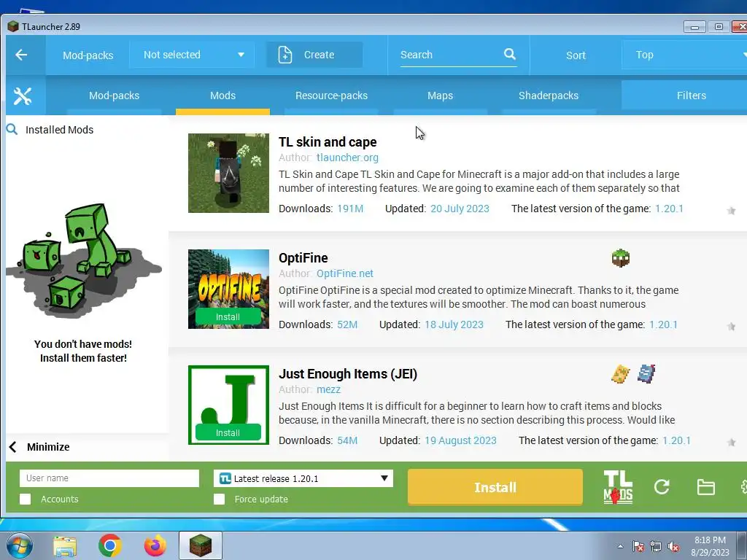Open the Top sort dropdown
The width and height of the screenshot is (747, 560).
pyautogui.click(x=684, y=55)
